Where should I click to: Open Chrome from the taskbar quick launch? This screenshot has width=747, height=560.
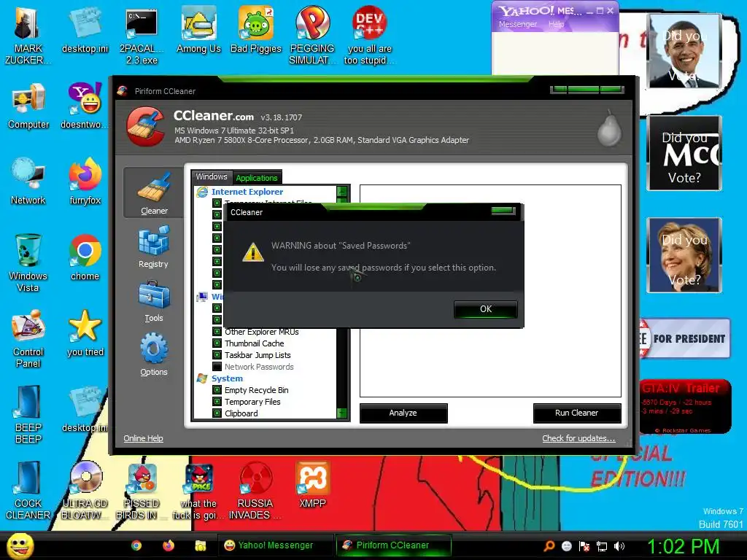pos(136,545)
